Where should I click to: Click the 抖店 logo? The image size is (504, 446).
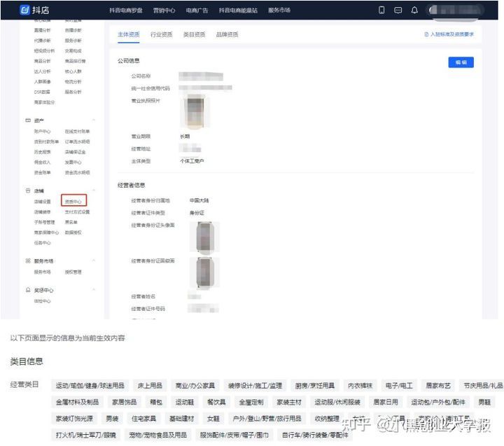pyautogui.click(x=34, y=10)
